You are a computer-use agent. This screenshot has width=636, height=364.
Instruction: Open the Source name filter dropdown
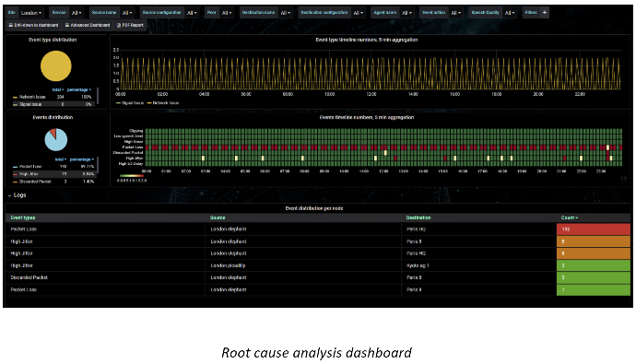click(127, 13)
